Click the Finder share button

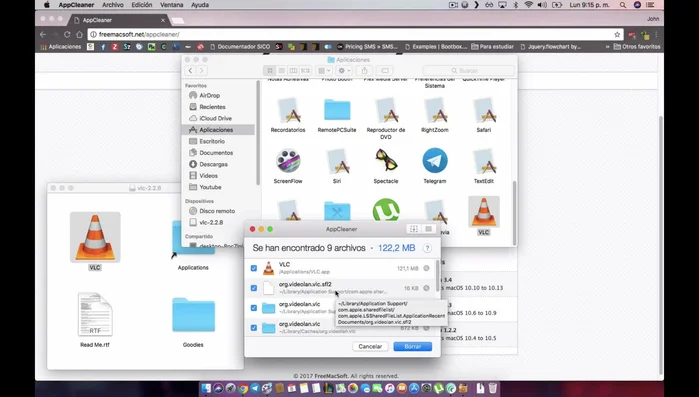[365, 70]
